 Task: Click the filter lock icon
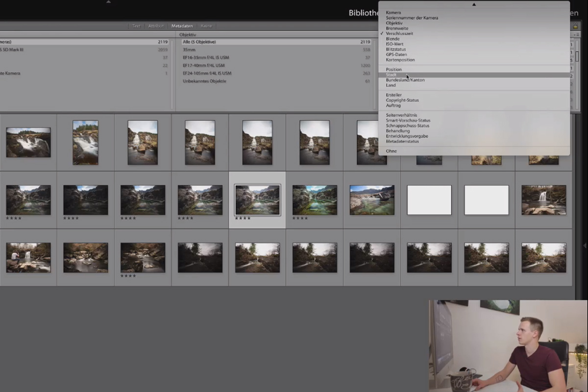[576, 26]
